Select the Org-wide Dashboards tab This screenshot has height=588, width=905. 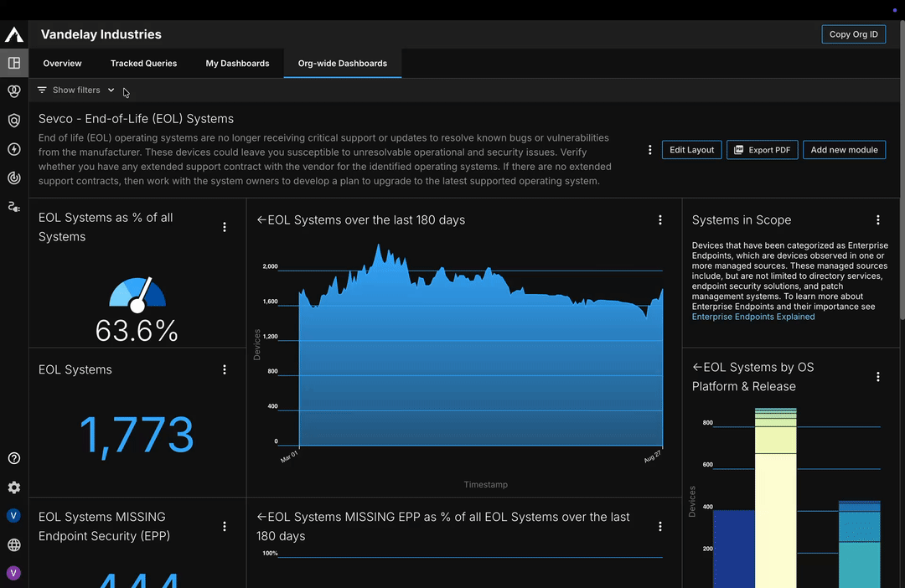point(342,64)
